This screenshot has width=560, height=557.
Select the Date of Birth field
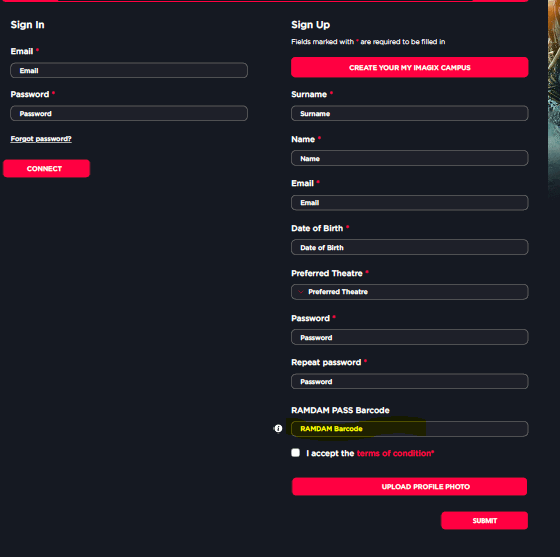click(x=410, y=247)
